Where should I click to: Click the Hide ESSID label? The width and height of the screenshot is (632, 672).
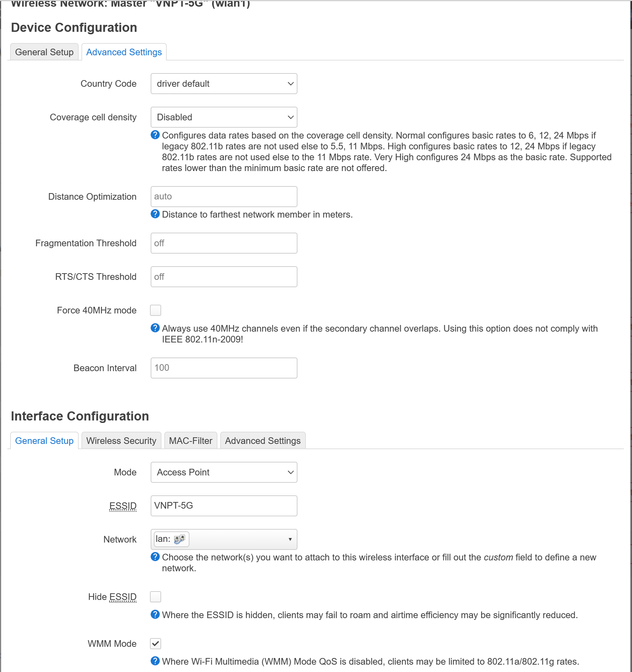tap(112, 597)
